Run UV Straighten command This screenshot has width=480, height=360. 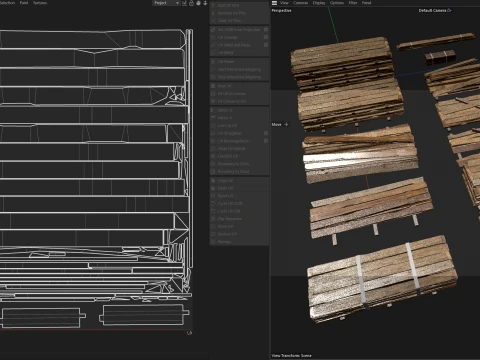[237, 133]
